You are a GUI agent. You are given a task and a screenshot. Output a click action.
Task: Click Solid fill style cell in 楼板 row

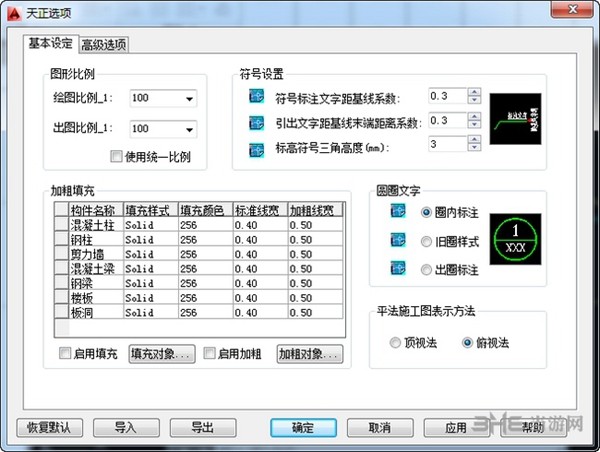[151, 298]
